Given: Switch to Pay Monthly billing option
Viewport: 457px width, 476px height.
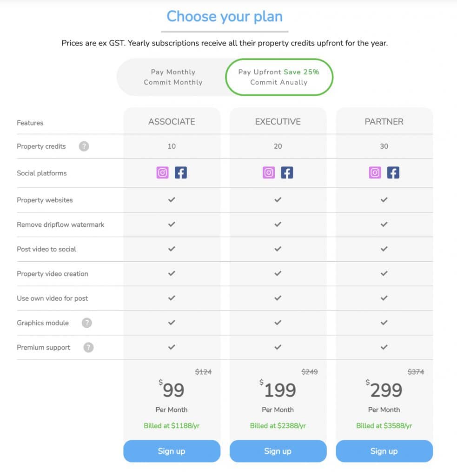Looking at the screenshot, I should pos(173,77).
